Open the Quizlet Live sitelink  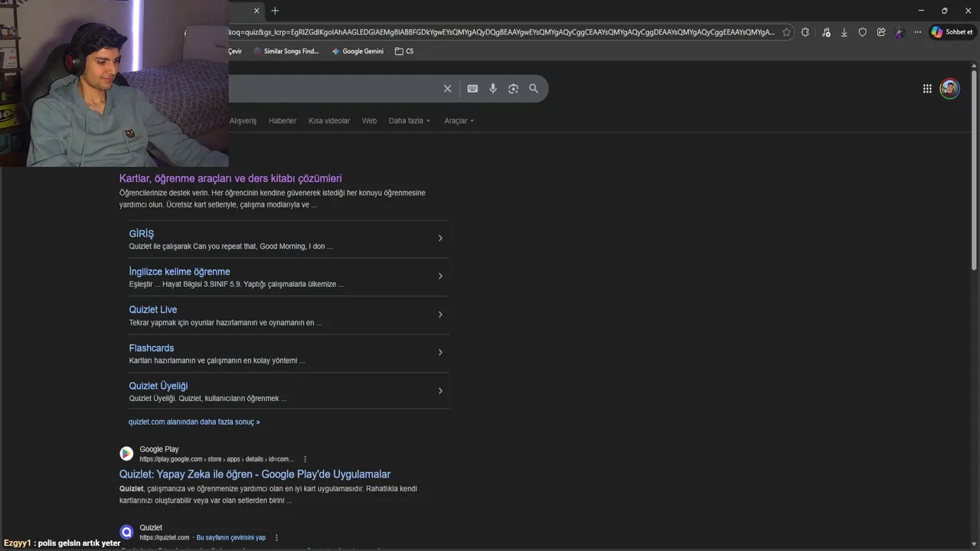153,310
